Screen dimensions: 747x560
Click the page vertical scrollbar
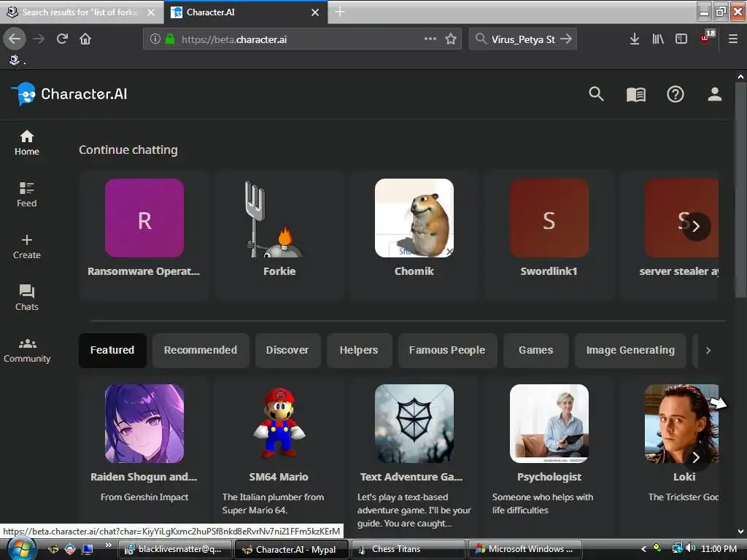740,190
